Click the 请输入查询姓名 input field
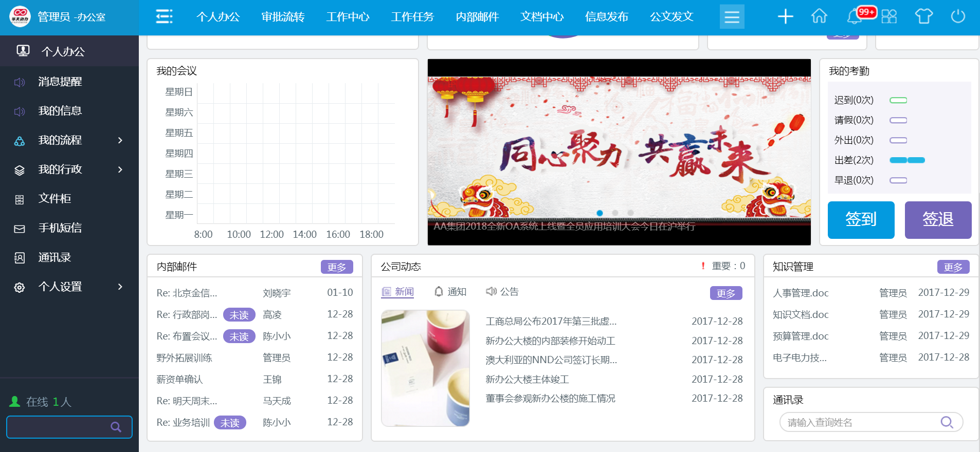Viewport: 980px width, 452px height. tap(859, 422)
